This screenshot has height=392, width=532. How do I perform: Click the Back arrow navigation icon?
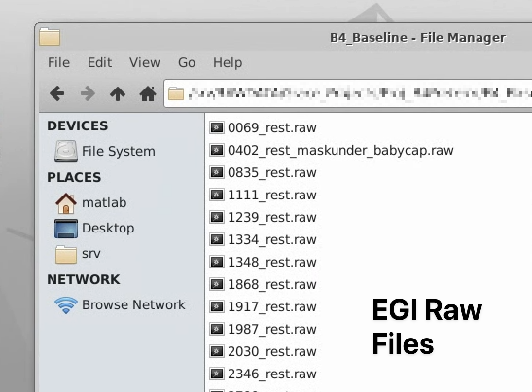(57, 93)
